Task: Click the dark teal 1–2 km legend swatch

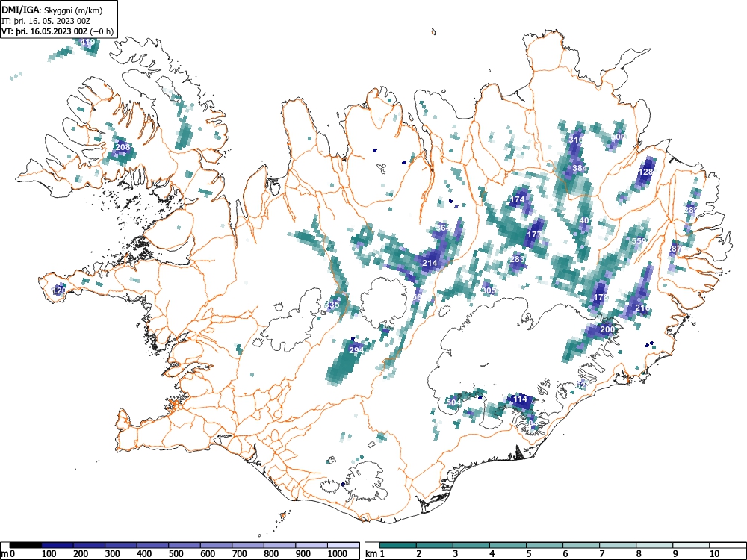Action: coord(398,545)
